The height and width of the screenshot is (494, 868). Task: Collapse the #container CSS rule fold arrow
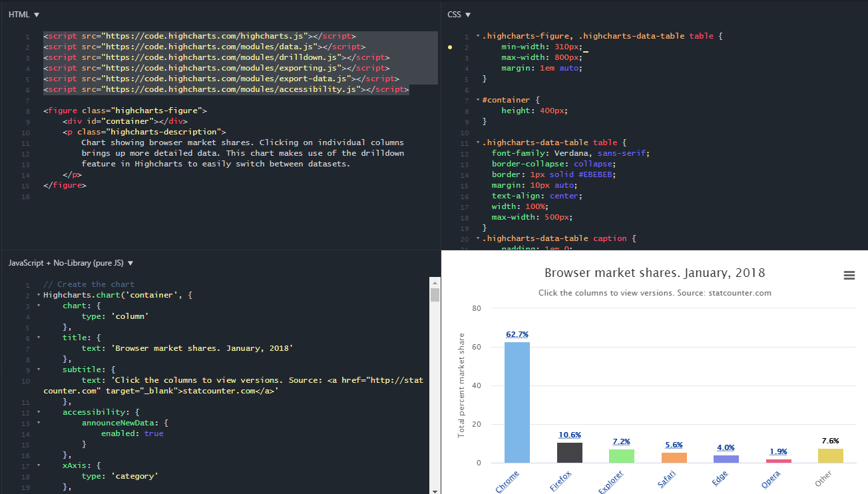pyautogui.click(x=477, y=101)
